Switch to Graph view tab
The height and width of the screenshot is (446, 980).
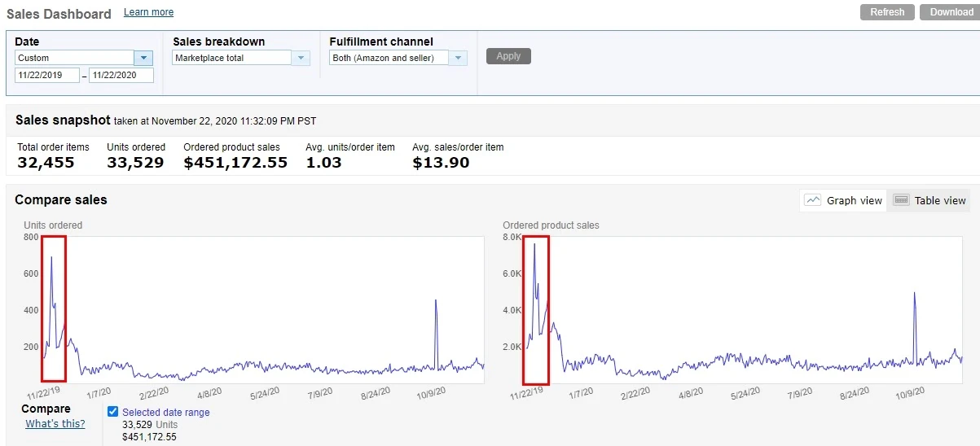tap(843, 200)
